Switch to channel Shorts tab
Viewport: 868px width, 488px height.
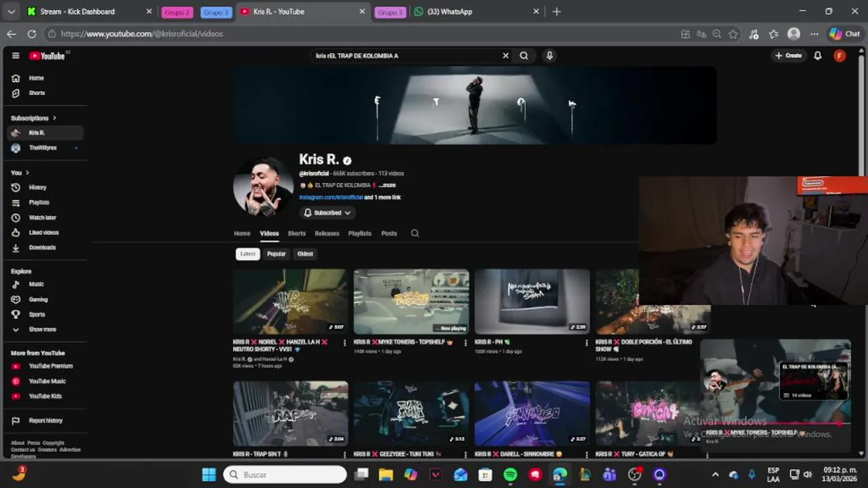point(297,233)
